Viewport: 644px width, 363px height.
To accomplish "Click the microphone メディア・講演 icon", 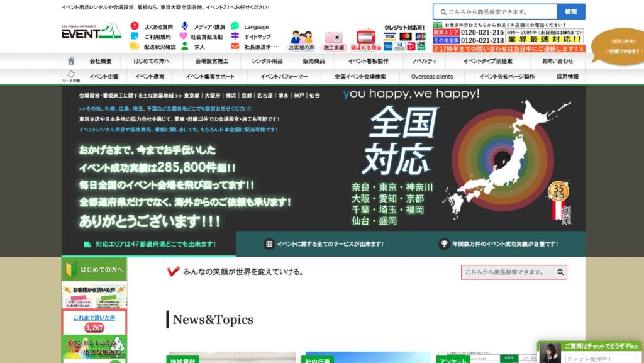I will point(185,26).
